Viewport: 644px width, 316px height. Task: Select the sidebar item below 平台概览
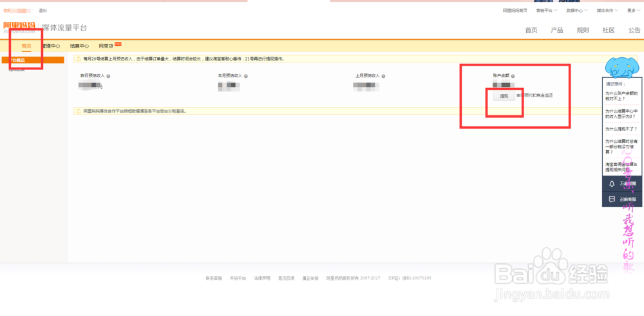pos(17,70)
